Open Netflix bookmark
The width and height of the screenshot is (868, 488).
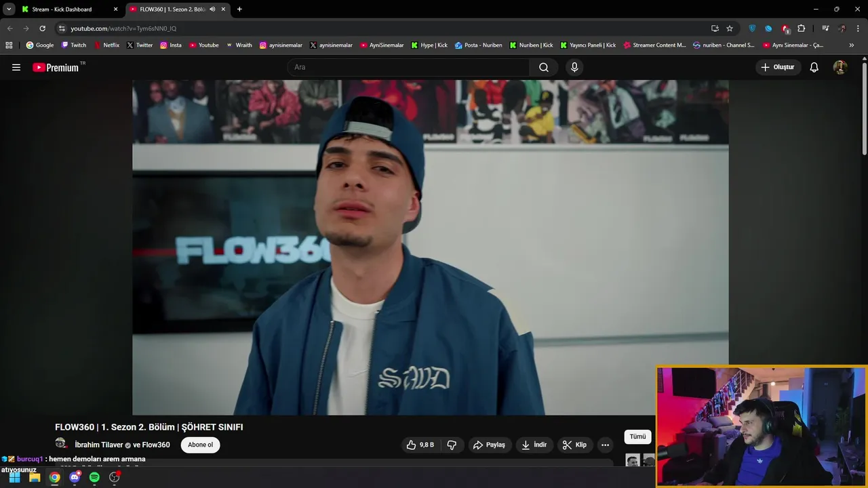pos(106,45)
